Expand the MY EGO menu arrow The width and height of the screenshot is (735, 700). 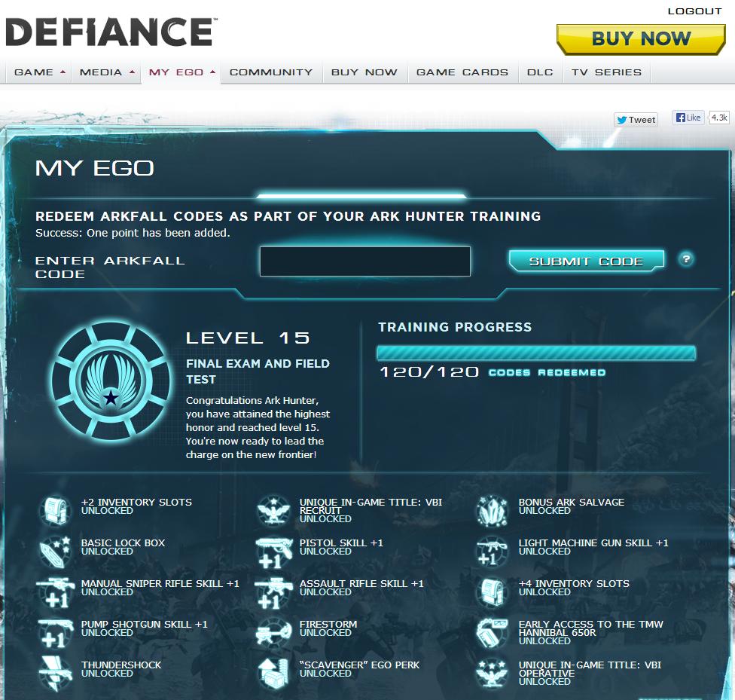pos(213,72)
